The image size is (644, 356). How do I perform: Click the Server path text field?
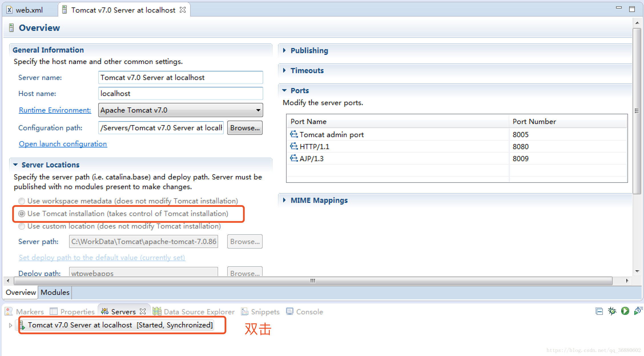144,241
